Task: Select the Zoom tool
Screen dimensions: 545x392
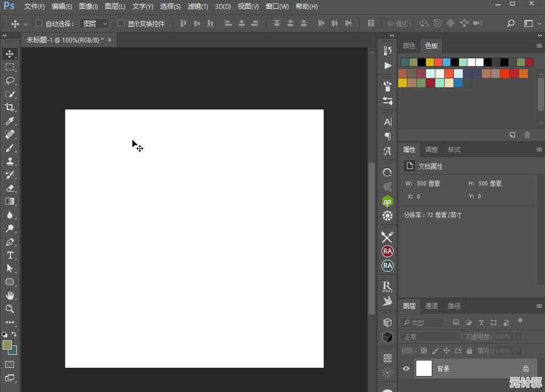Action: click(x=10, y=309)
